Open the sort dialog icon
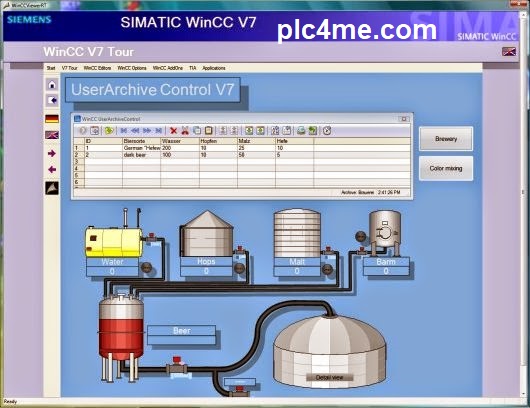Screen dimensions: 530x408 coord(275,130)
